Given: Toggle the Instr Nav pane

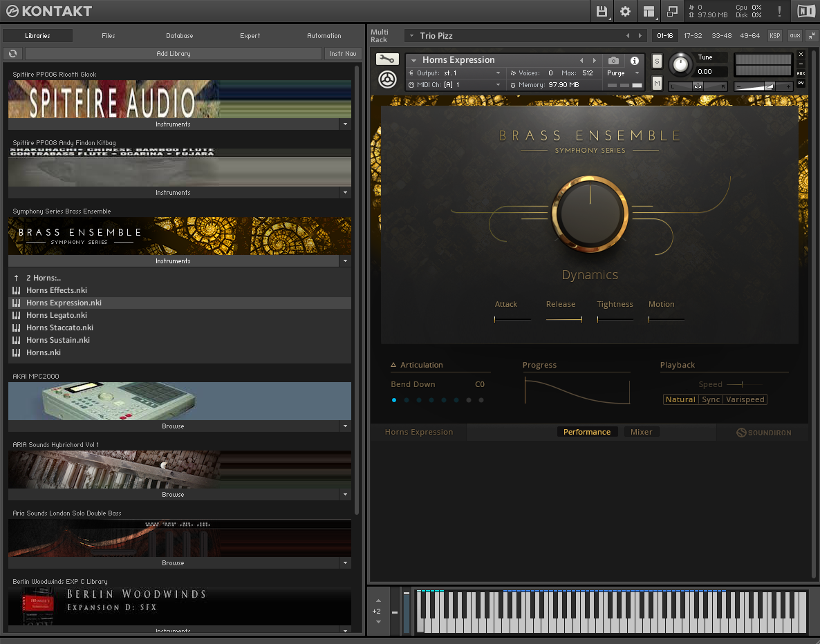Looking at the screenshot, I should tap(343, 53).
